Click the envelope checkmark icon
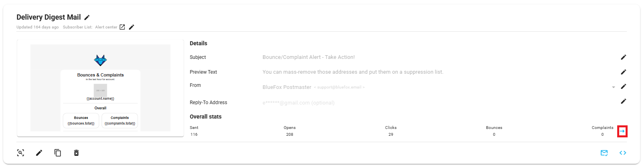The height and width of the screenshot is (167, 644). 604,153
